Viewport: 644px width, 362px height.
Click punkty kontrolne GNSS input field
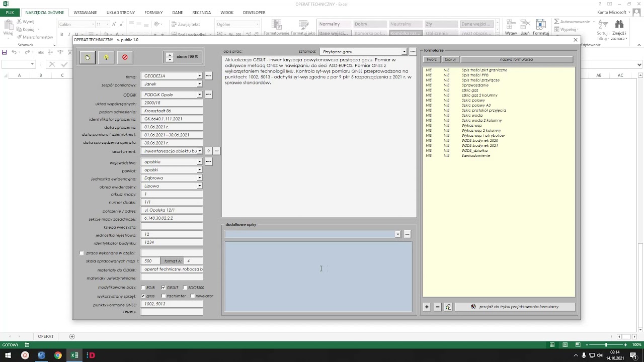coord(172,304)
